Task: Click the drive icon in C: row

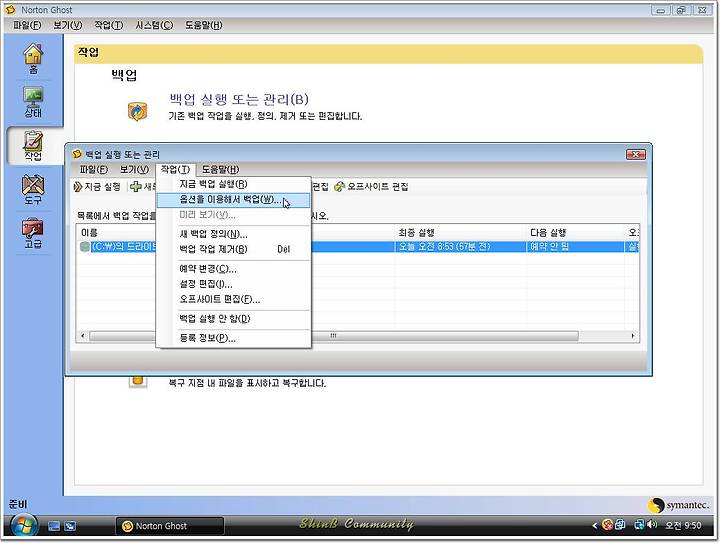Action: (x=84, y=246)
